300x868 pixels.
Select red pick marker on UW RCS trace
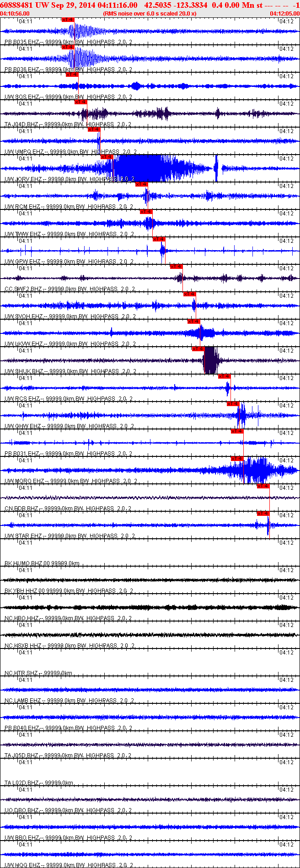coord(224,376)
